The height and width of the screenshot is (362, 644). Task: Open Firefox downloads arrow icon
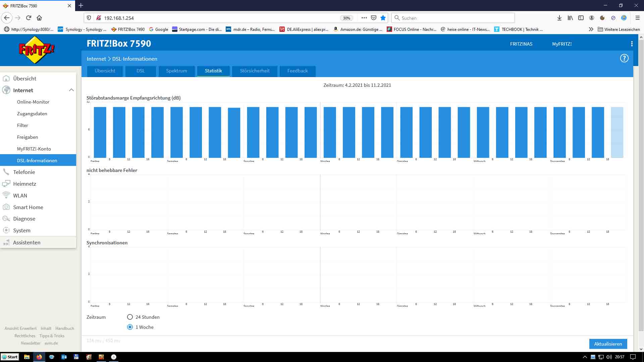(559, 18)
